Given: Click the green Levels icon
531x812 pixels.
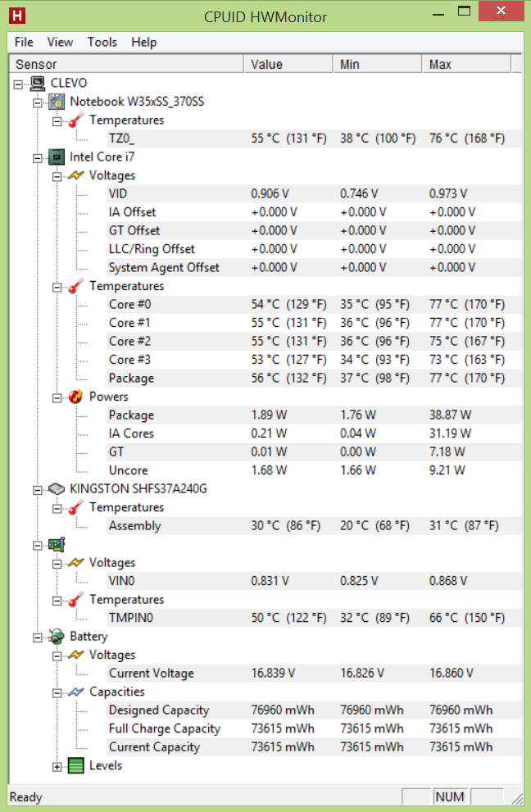Looking at the screenshot, I should pyautogui.click(x=75, y=765).
